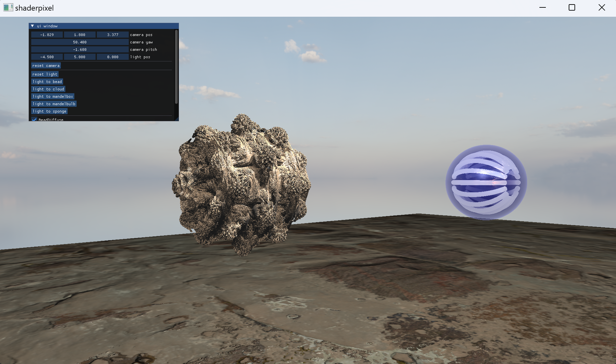Click the light pos Y field 5.000

tap(80, 57)
